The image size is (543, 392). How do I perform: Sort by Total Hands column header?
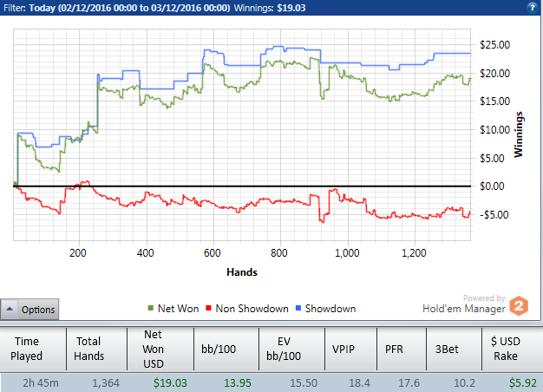pos(96,349)
